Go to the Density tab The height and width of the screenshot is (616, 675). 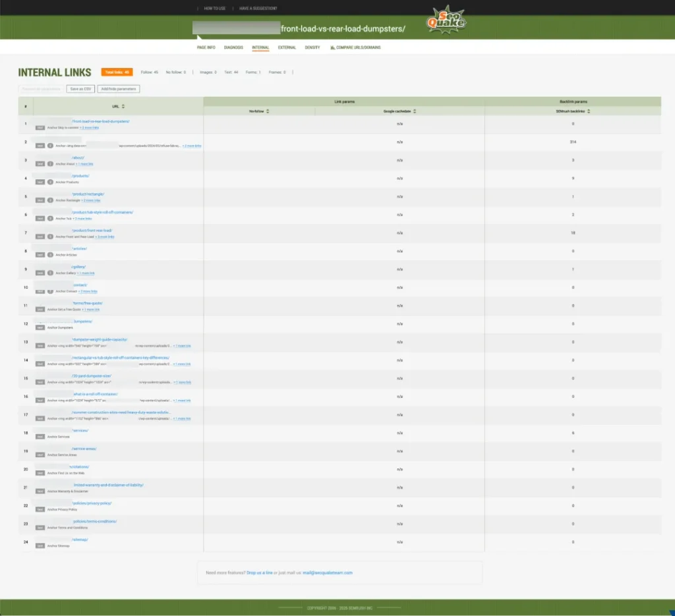(312, 47)
